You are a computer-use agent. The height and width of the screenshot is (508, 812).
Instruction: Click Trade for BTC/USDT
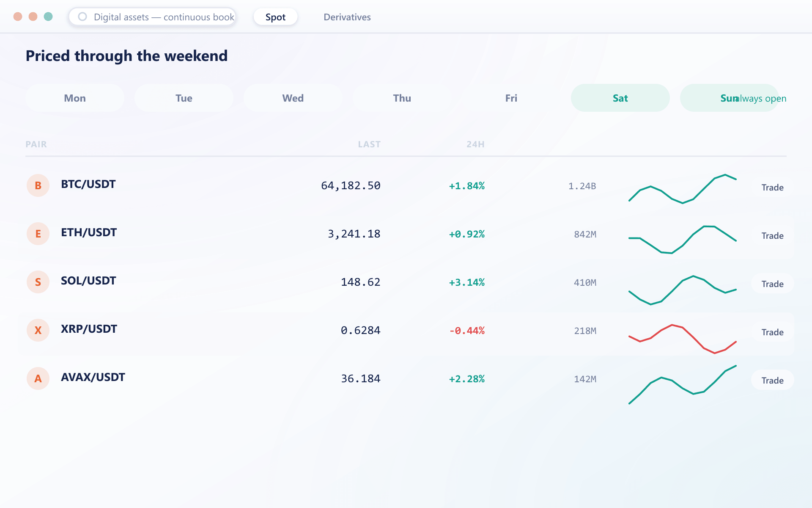(x=772, y=188)
